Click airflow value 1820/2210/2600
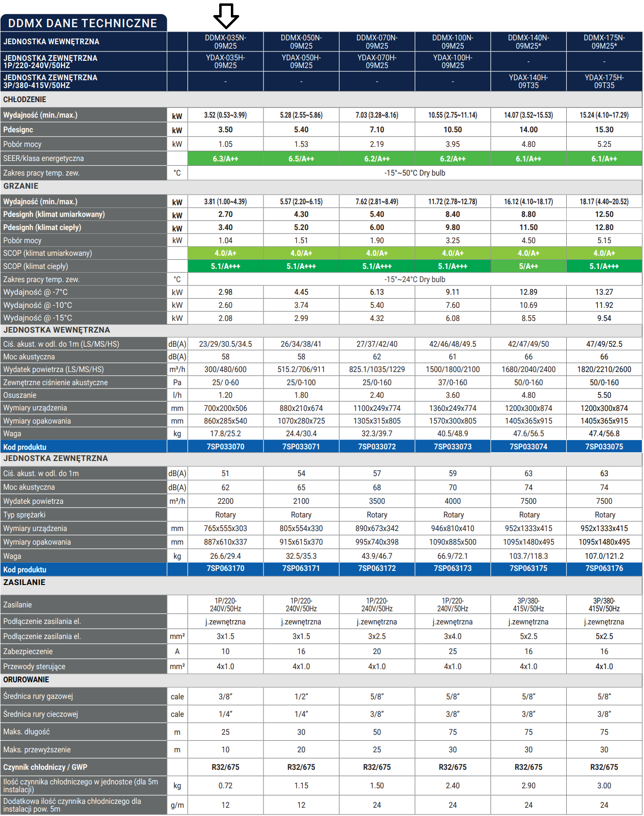 pyautogui.click(x=605, y=370)
